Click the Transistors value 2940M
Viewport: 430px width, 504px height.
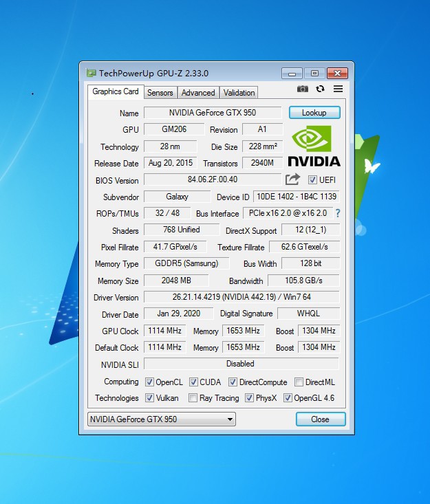(x=262, y=163)
